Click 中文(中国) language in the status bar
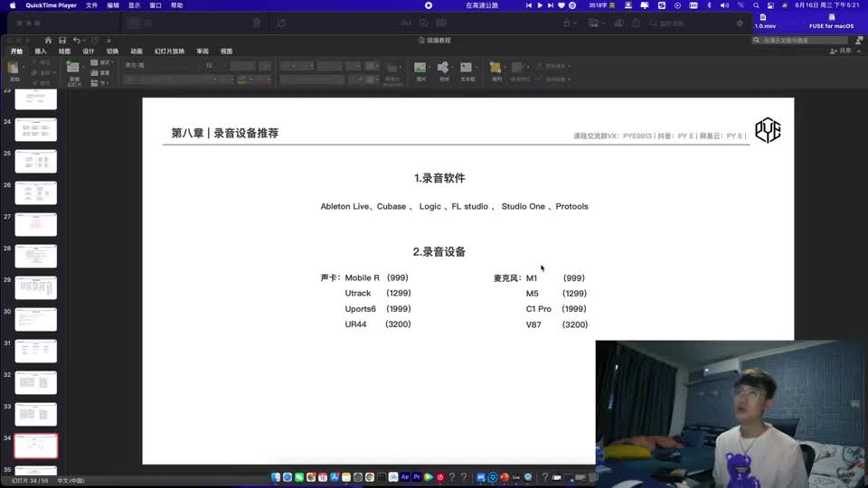This screenshot has height=488, width=868. [71, 481]
